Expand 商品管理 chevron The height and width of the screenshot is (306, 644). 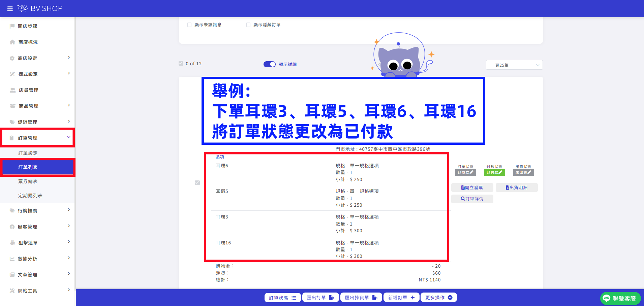69,105
